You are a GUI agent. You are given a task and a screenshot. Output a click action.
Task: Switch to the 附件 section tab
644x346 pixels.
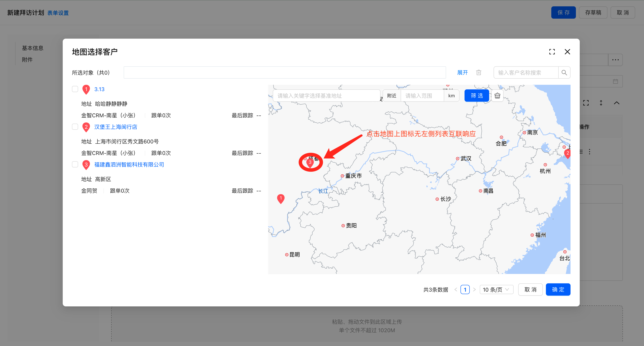(27, 59)
